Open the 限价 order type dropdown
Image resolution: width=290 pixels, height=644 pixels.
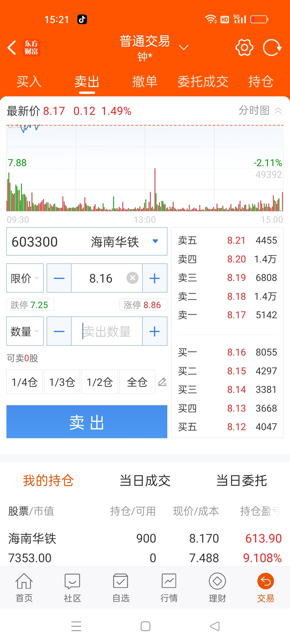pos(25,278)
